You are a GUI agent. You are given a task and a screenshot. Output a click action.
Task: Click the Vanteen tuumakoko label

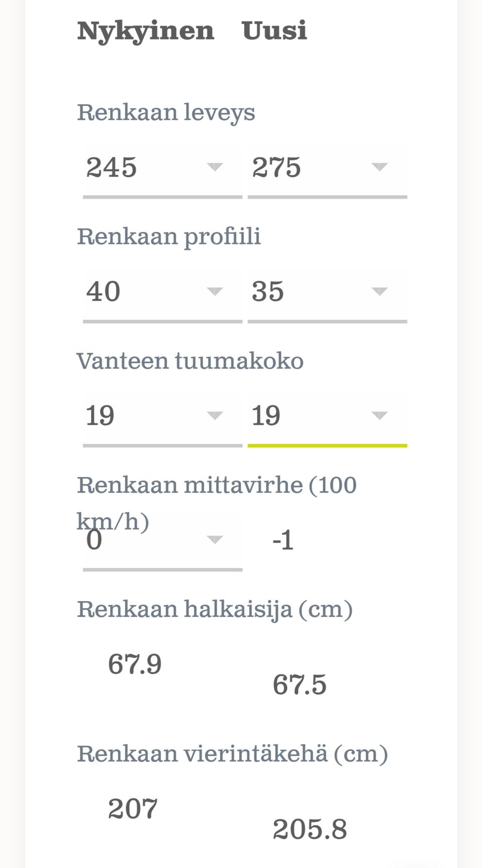click(190, 361)
